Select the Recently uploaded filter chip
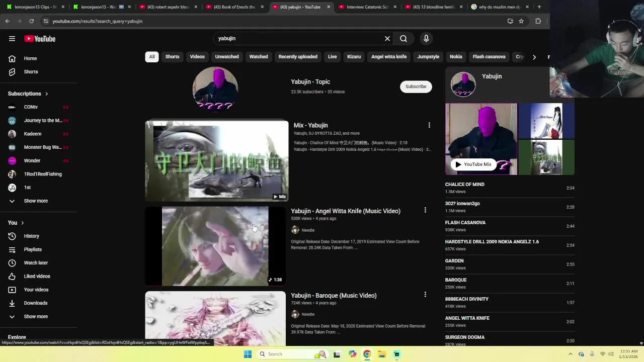This screenshot has width=644, height=362. (298, 57)
